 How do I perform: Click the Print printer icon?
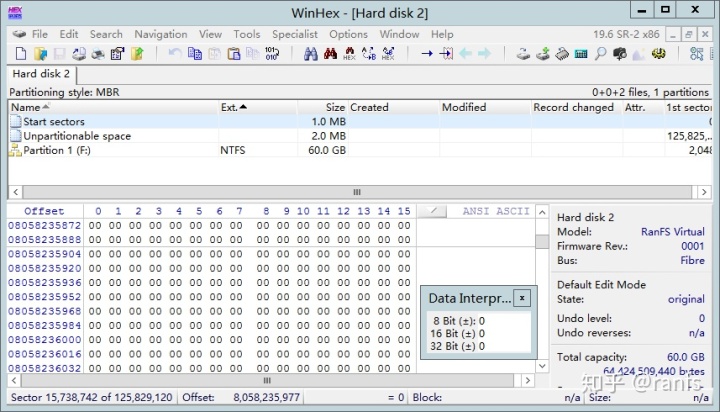pos(98,54)
